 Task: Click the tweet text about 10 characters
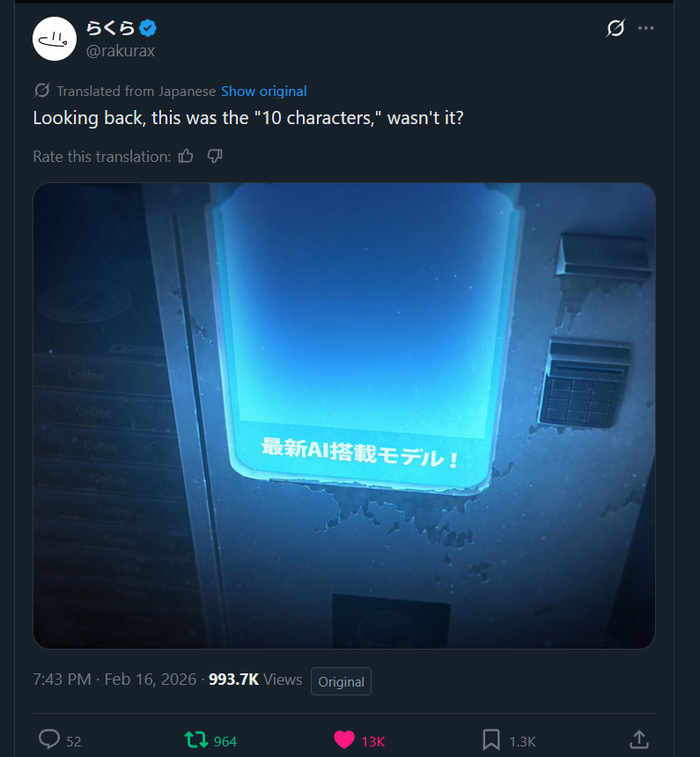coord(248,118)
